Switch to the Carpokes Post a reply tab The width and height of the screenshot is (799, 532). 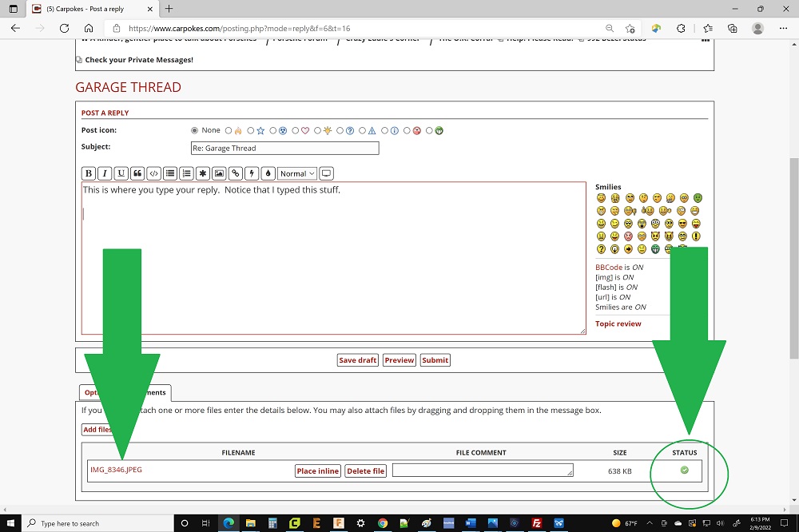point(88,9)
